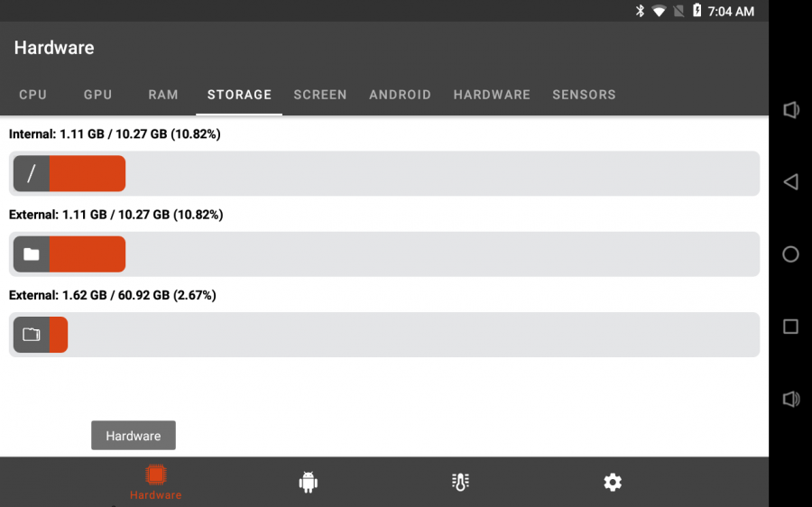The width and height of the screenshot is (812, 507).
Task: View the SENSORS tab
Action: 584,95
